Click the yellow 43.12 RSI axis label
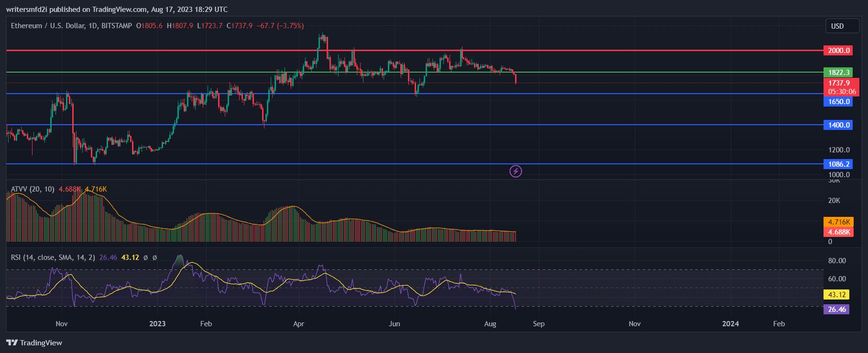Image resolution: width=868 pixels, height=353 pixels. point(836,295)
